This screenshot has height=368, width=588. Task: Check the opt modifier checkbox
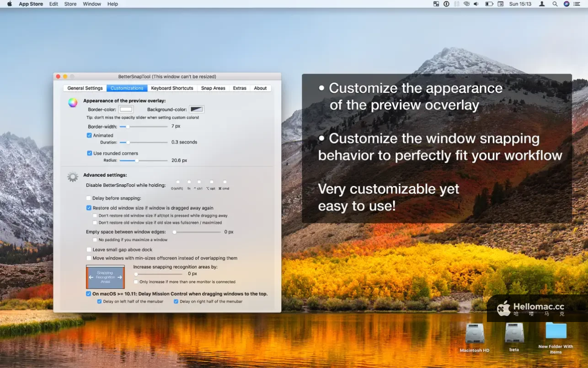point(211,182)
